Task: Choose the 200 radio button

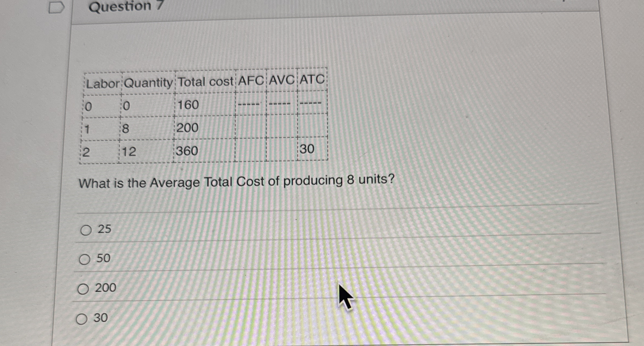Action: click(x=83, y=289)
